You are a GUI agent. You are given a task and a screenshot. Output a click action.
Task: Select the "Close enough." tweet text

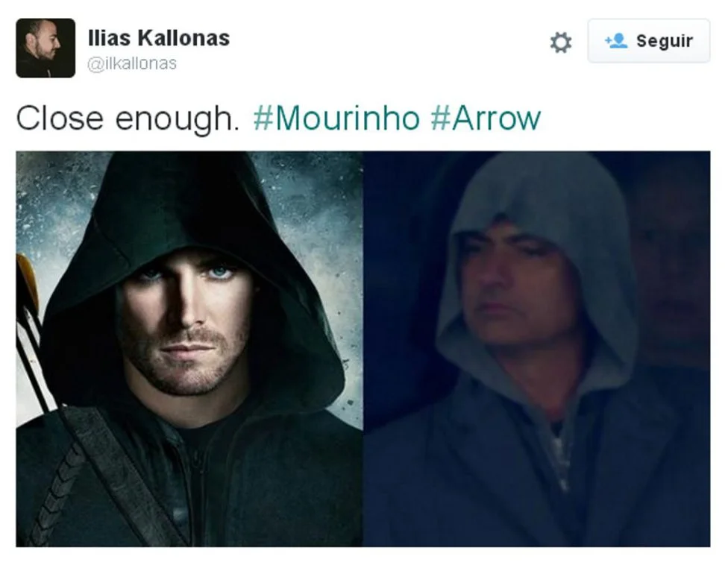pyautogui.click(x=128, y=119)
